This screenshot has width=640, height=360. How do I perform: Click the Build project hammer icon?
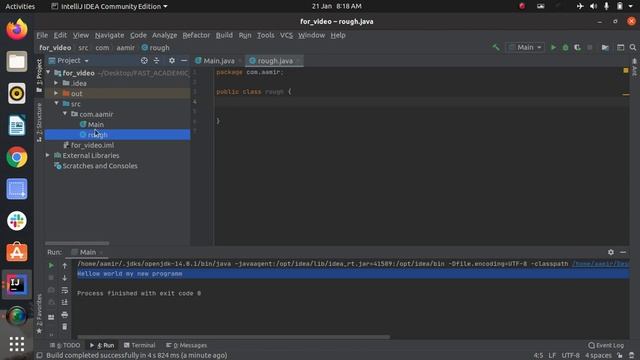click(496, 47)
